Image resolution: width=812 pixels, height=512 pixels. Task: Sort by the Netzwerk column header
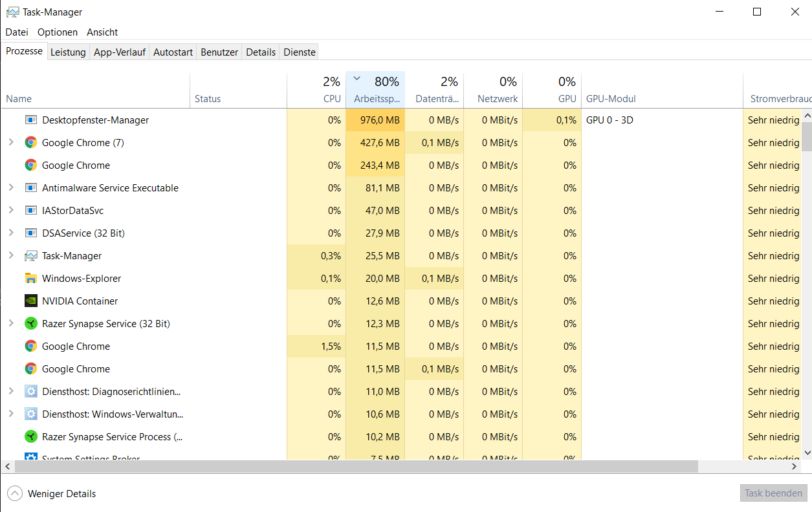point(493,90)
